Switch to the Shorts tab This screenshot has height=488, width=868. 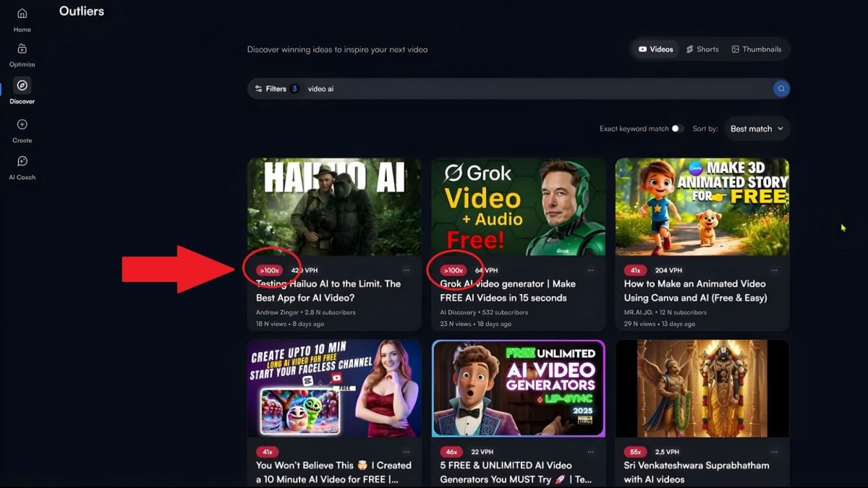(x=701, y=48)
